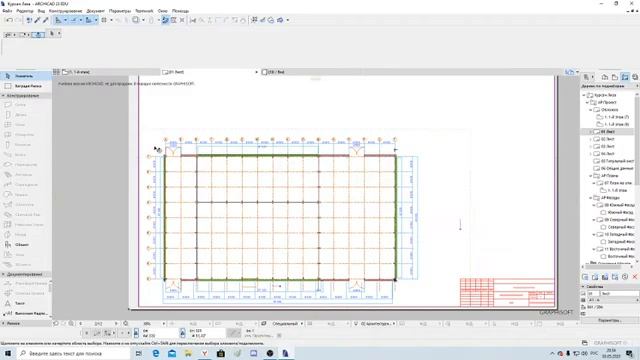The image size is (640, 360).
Task: Select the Объект (Object) tool
Action: 25,244
